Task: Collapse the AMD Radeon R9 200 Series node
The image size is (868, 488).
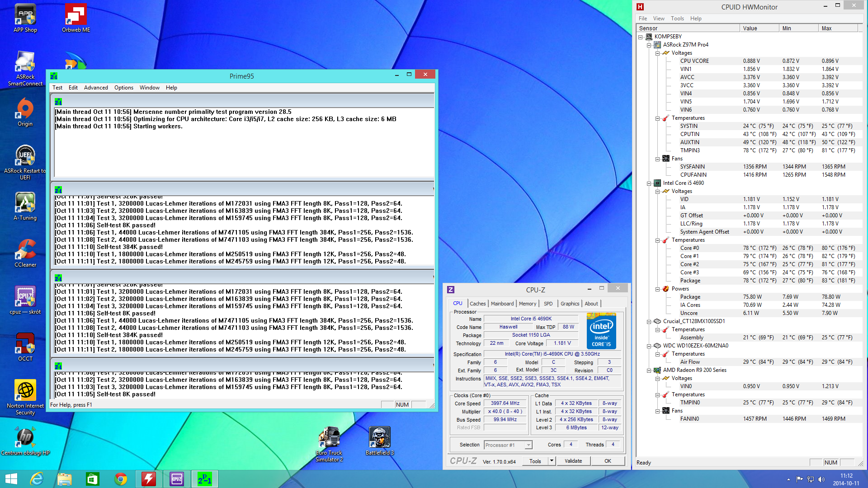Action: coord(649,370)
